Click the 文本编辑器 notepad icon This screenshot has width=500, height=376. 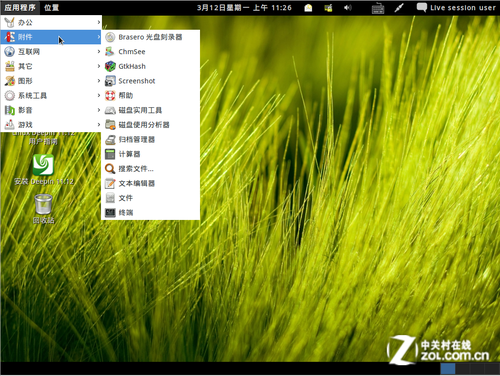click(x=110, y=183)
